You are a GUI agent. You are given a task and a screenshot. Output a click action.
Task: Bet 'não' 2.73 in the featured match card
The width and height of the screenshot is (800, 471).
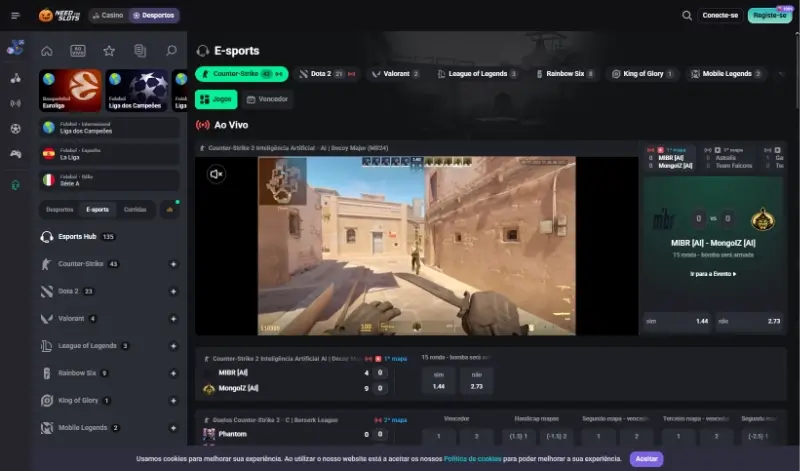[x=749, y=321]
